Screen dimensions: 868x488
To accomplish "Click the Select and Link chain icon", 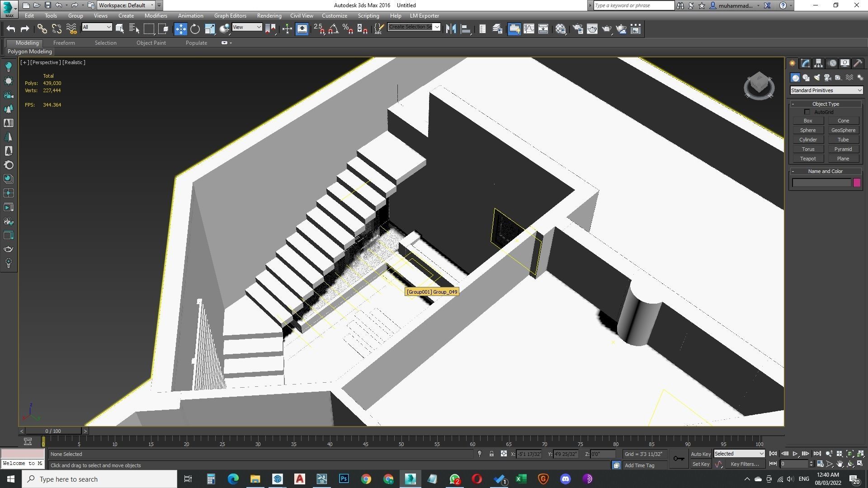I will pyautogui.click(x=42, y=29).
